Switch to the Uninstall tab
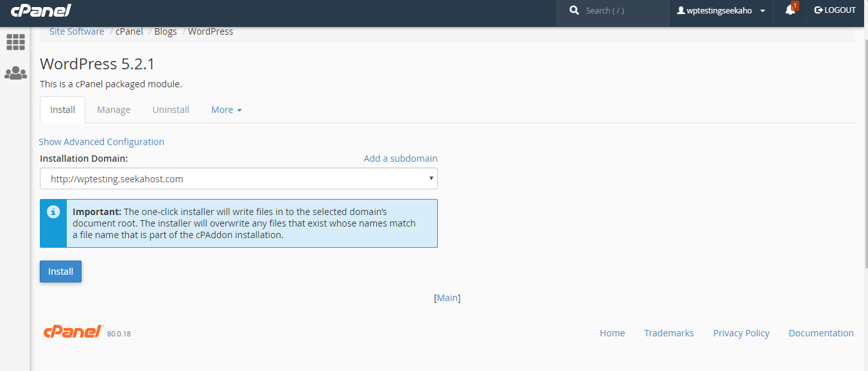Screen dimensions: 868x371 click(171, 110)
